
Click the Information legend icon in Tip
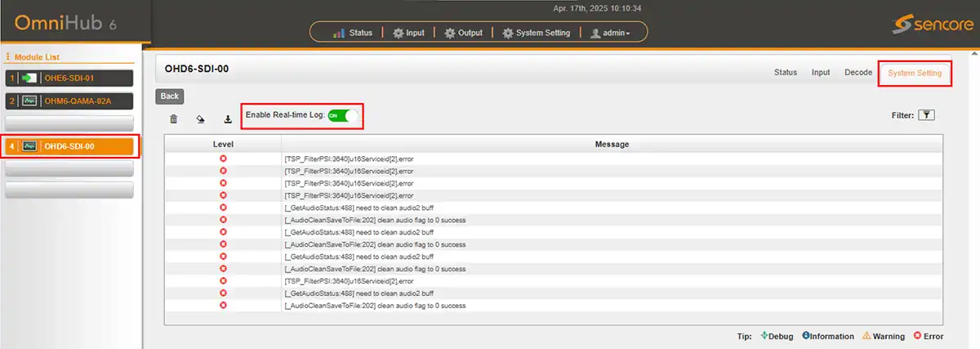pos(806,335)
